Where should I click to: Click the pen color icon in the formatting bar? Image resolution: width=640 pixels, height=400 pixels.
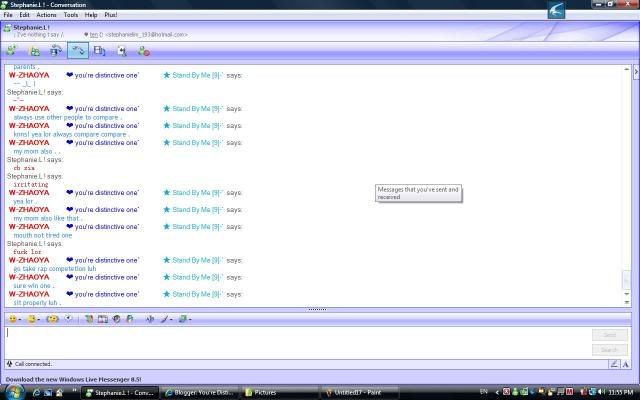(x=164, y=319)
